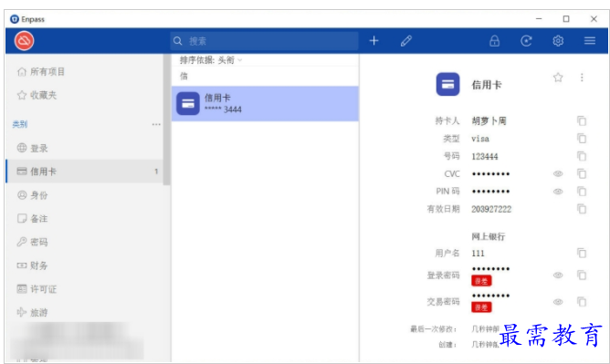Open 收藏夹 favorites in the sidebar
The image size is (610, 364).
click(x=85, y=95)
